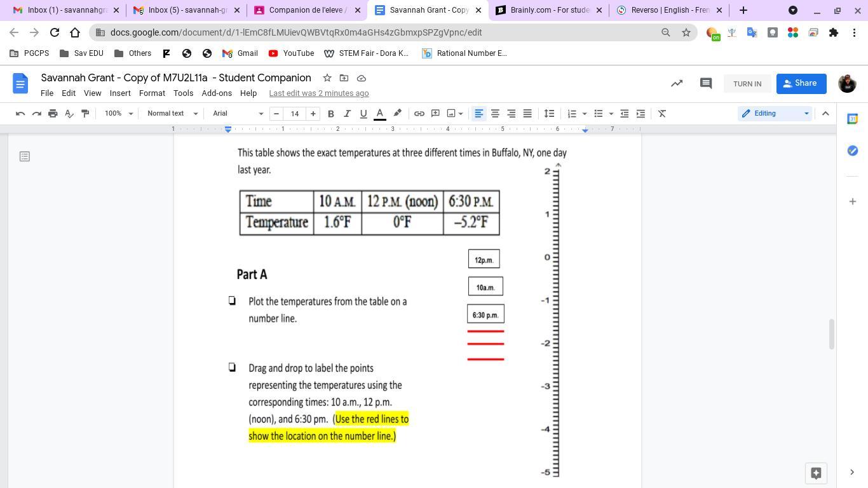Click the TURN IN button

(x=747, y=84)
